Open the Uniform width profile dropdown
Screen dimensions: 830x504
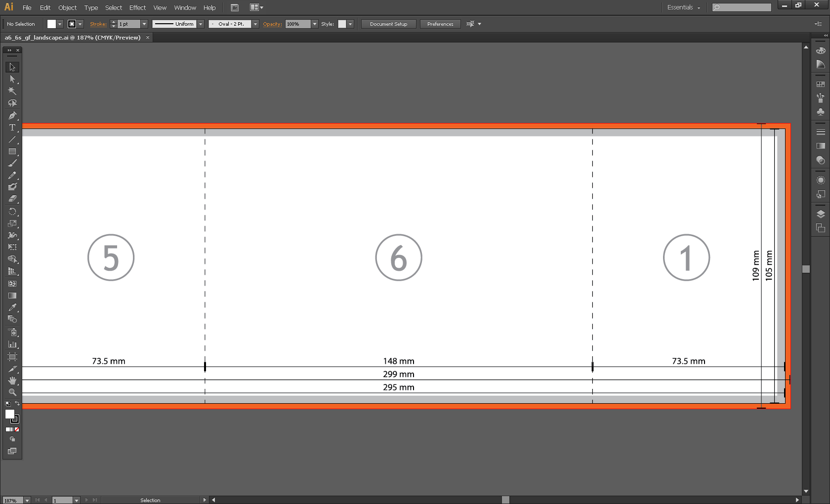(201, 24)
